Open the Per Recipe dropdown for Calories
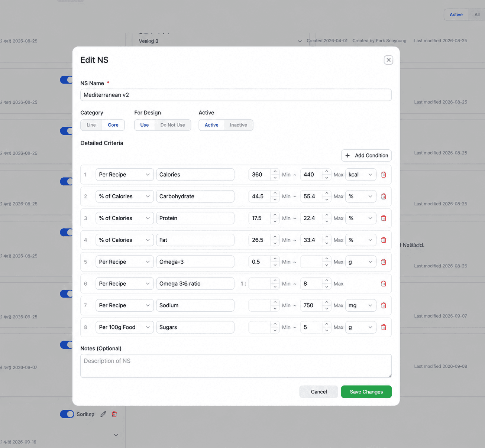The image size is (485, 448). pos(125,175)
